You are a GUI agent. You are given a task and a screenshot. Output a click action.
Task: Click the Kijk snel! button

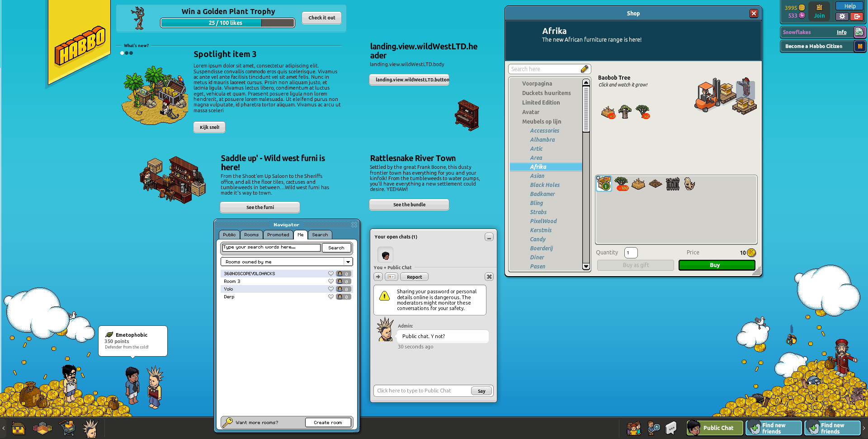[x=209, y=127]
